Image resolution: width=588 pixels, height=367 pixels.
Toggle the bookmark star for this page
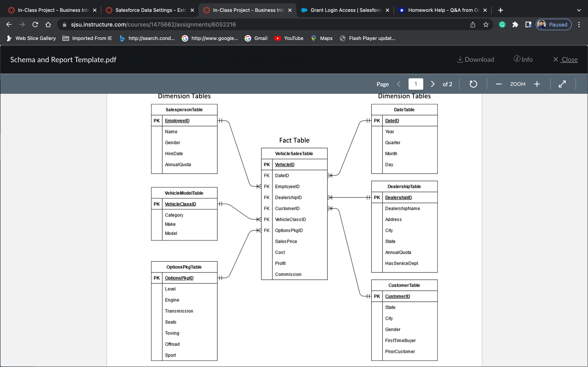(486, 24)
